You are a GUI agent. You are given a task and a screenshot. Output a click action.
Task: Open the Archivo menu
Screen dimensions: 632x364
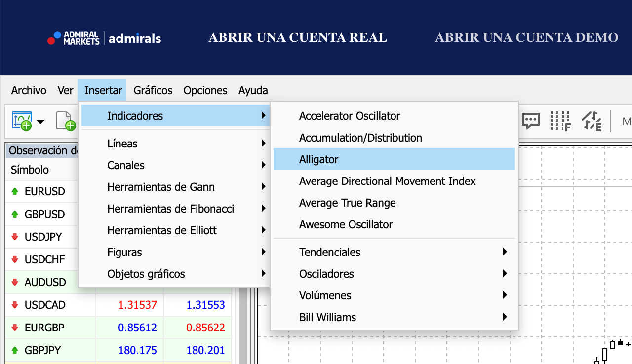point(29,90)
